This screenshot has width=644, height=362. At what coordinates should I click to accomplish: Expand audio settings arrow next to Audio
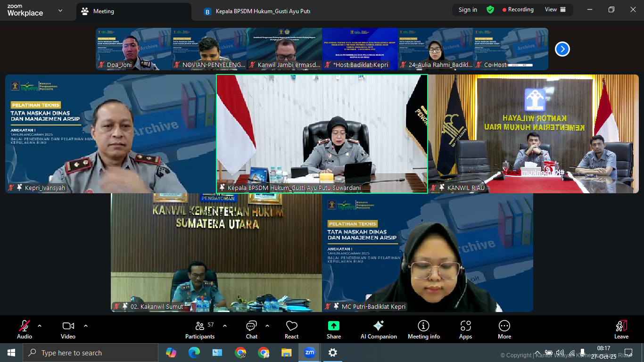pos(40,326)
